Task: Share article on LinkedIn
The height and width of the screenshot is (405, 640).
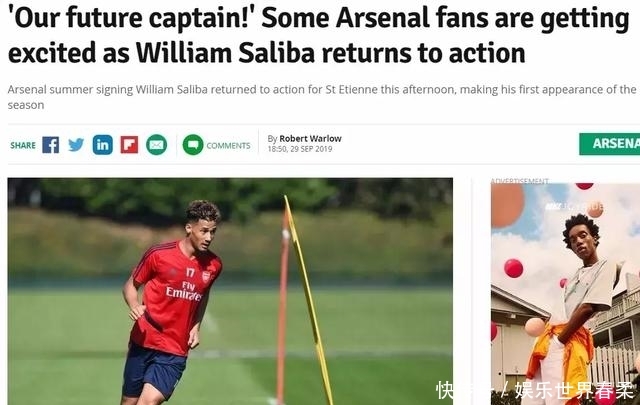Action: coord(102,145)
